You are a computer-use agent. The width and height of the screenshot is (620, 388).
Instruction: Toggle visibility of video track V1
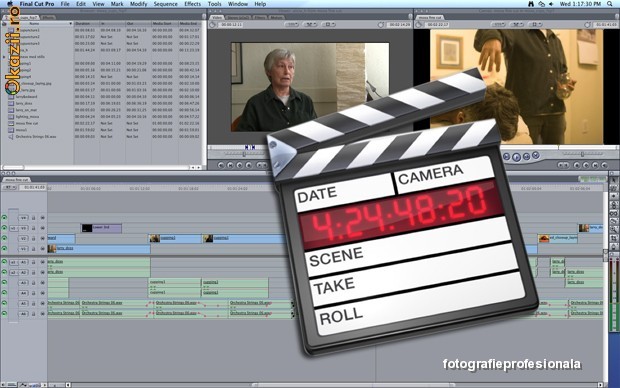coord(4,249)
